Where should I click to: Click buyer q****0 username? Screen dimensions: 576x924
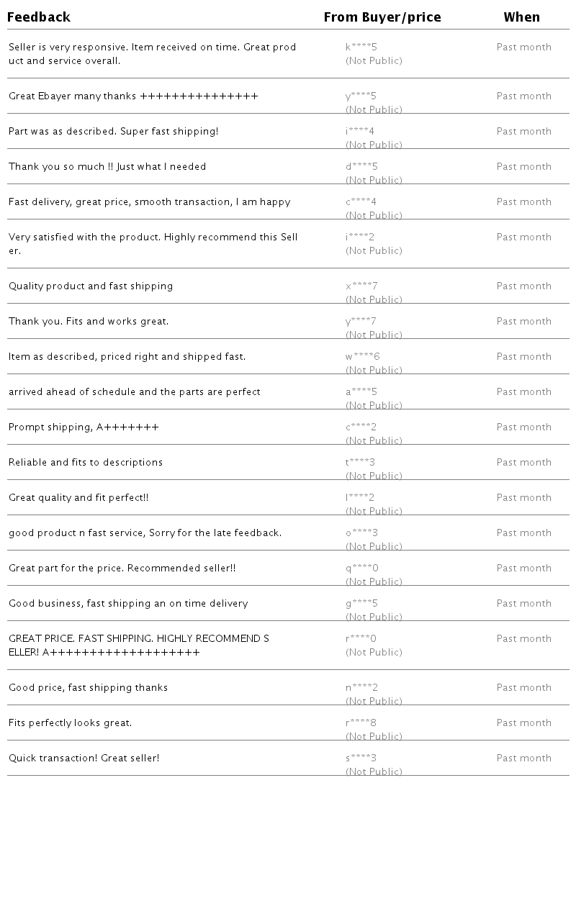point(361,569)
